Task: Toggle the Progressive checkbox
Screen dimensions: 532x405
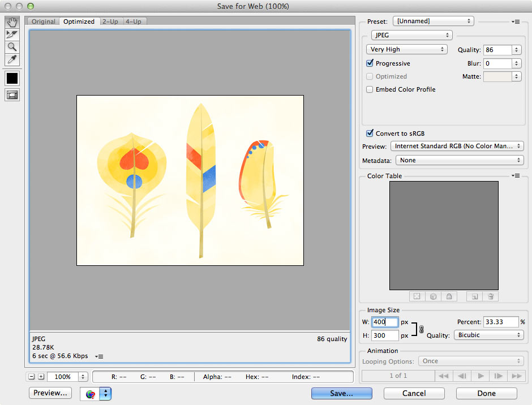Action: click(370, 63)
